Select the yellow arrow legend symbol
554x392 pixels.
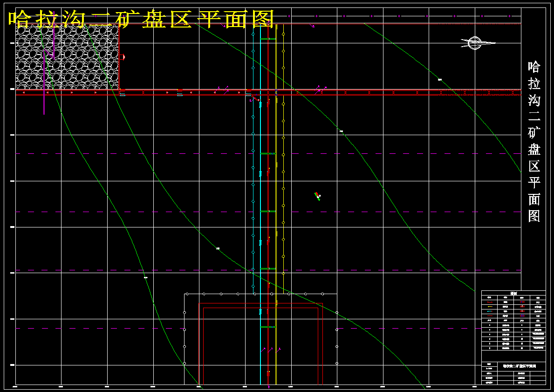489,307
